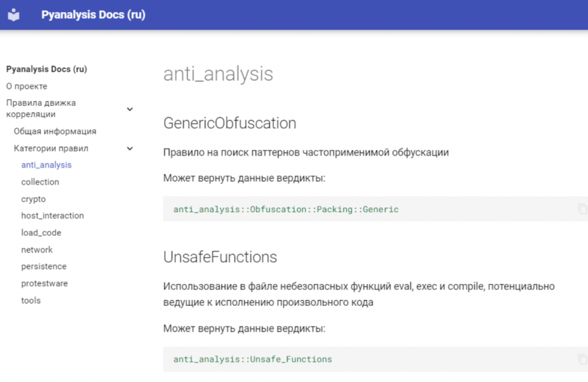This screenshot has height=382, width=588.
Task: Click the eval, exec и compile description paragraph
Action: (x=359, y=294)
